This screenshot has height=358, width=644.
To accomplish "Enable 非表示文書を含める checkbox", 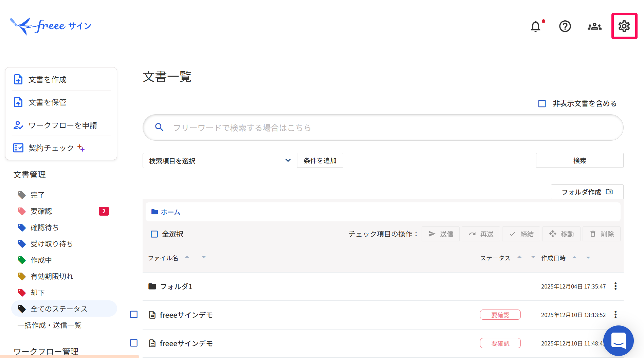I will click(x=542, y=104).
